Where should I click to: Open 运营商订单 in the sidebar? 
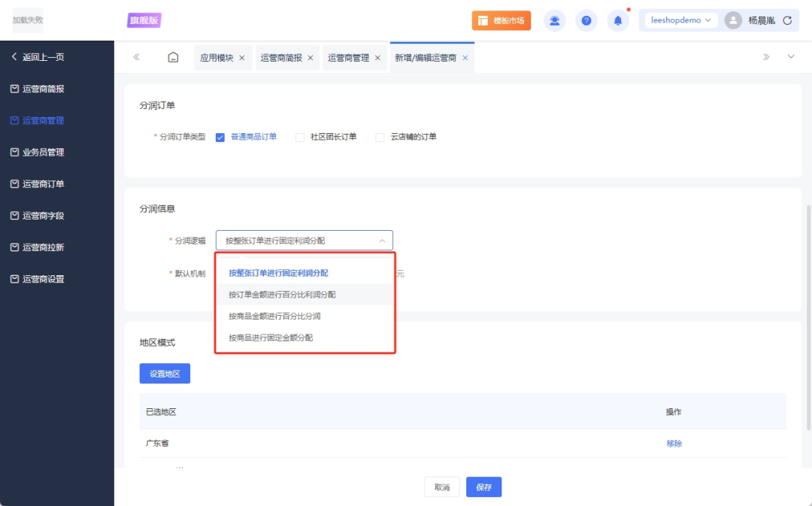(x=43, y=184)
